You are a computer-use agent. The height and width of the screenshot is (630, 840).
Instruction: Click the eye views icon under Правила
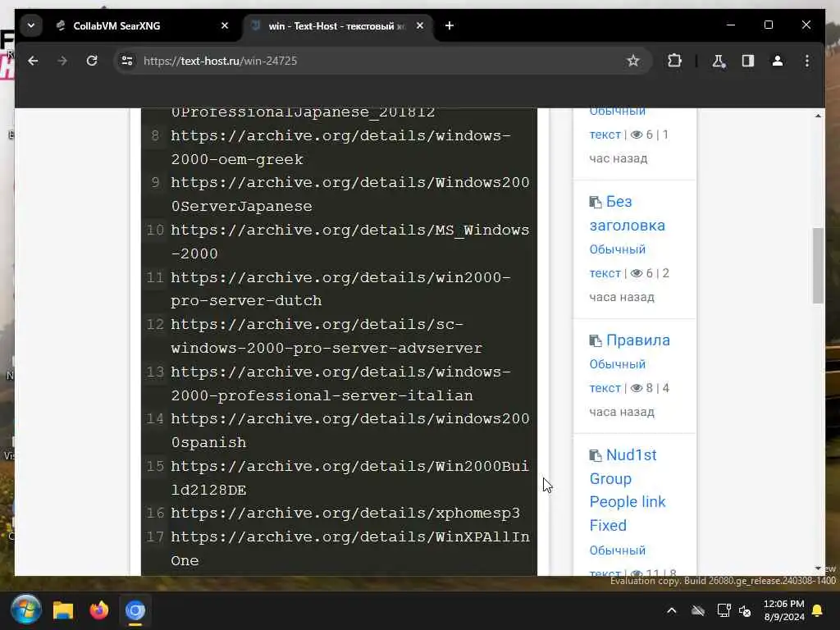pyautogui.click(x=637, y=388)
